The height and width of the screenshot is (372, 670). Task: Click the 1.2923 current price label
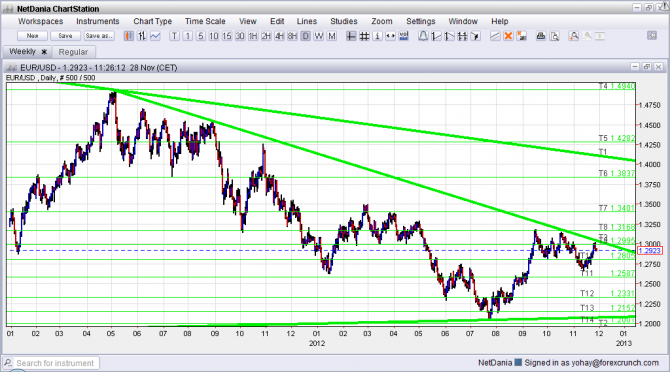tap(649, 251)
